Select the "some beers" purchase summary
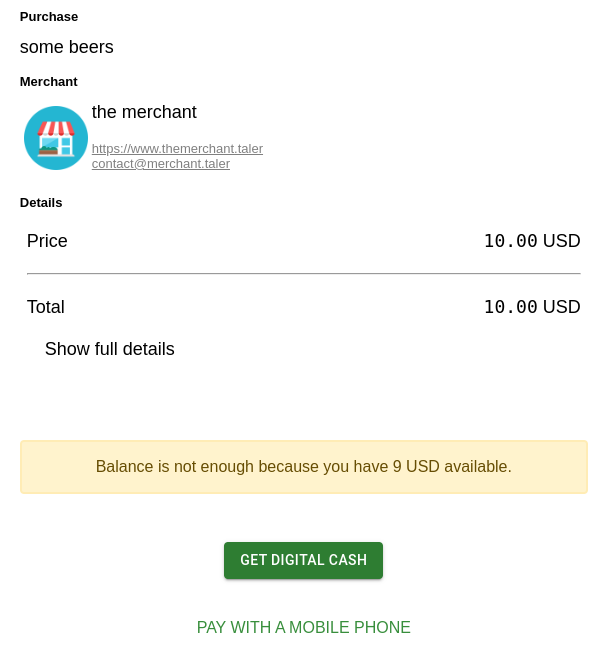The width and height of the screenshot is (610, 649). pyautogui.click(x=67, y=47)
